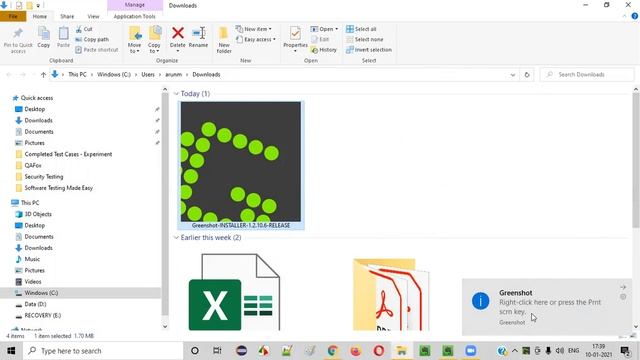Click the Open dropdown in ribbon

pyautogui.click(x=324, y=29)
